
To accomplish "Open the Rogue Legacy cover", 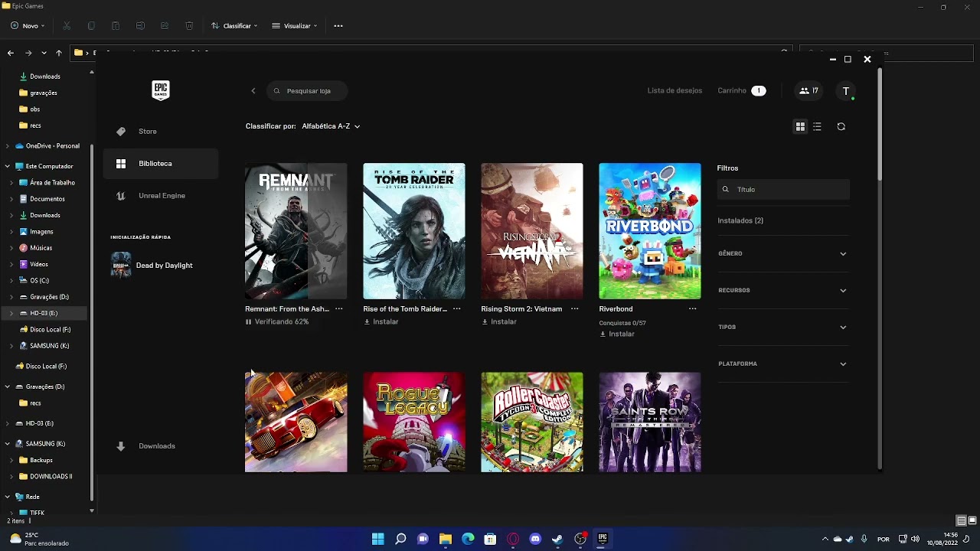I will [x=413, y=422].
